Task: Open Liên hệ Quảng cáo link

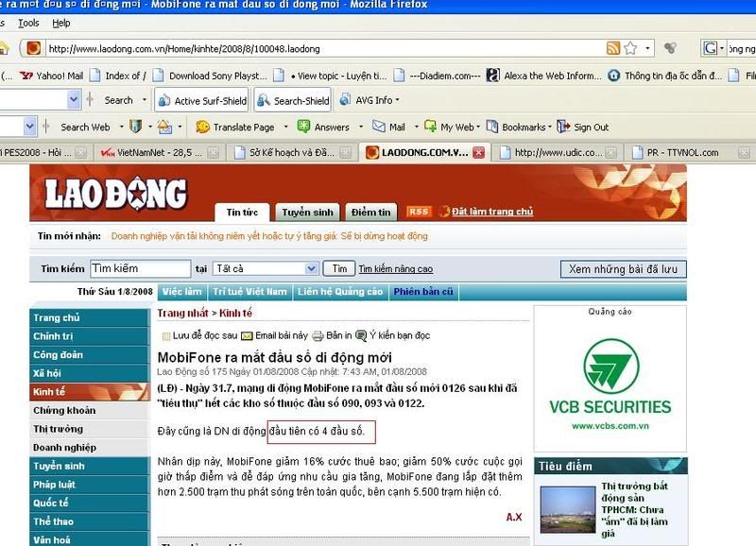Action: [x=340, y=292]
